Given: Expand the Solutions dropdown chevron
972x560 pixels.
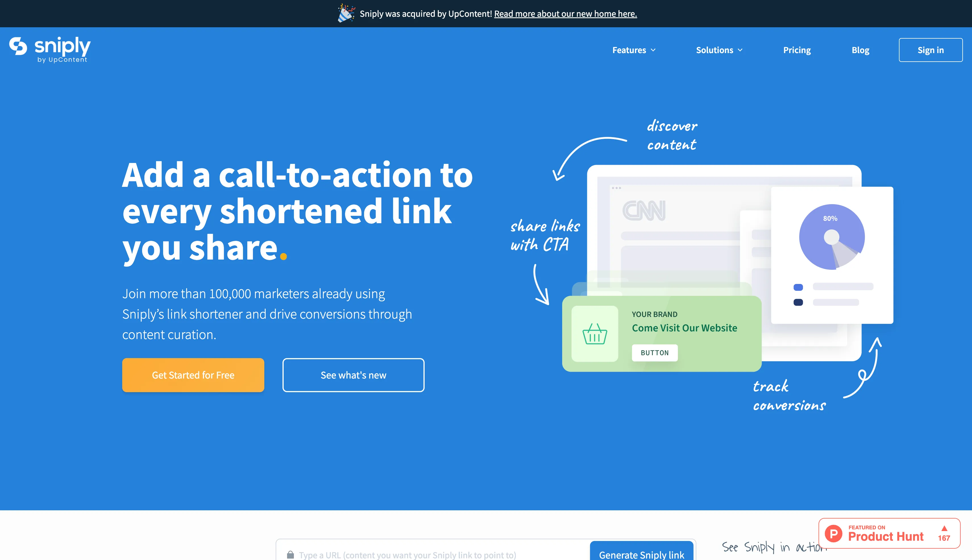Looking at the screenshot, I should (x=740, y=50).
